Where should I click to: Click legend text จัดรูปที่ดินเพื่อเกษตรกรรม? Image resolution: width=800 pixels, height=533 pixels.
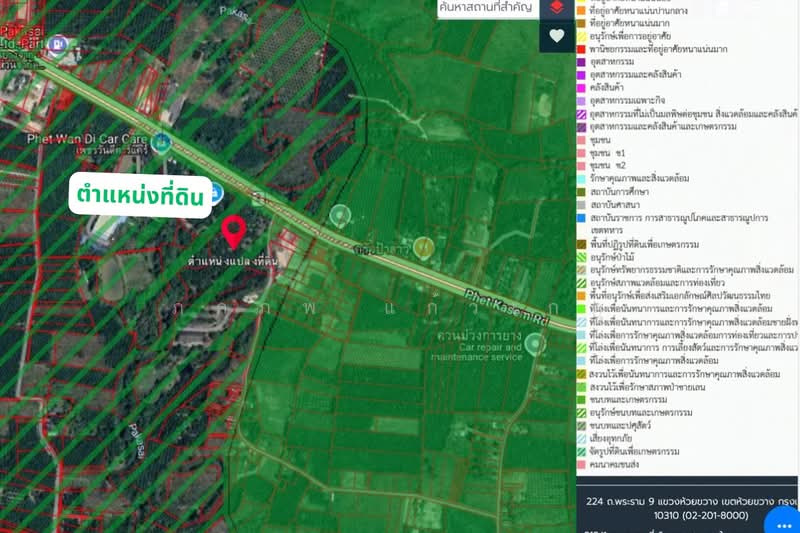[x=634, y=452]
